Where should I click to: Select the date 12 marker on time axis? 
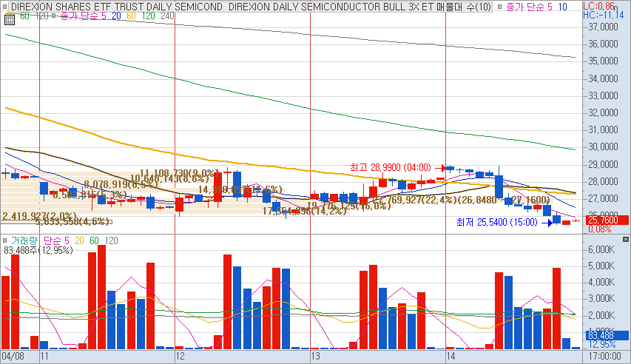point(180,356)
